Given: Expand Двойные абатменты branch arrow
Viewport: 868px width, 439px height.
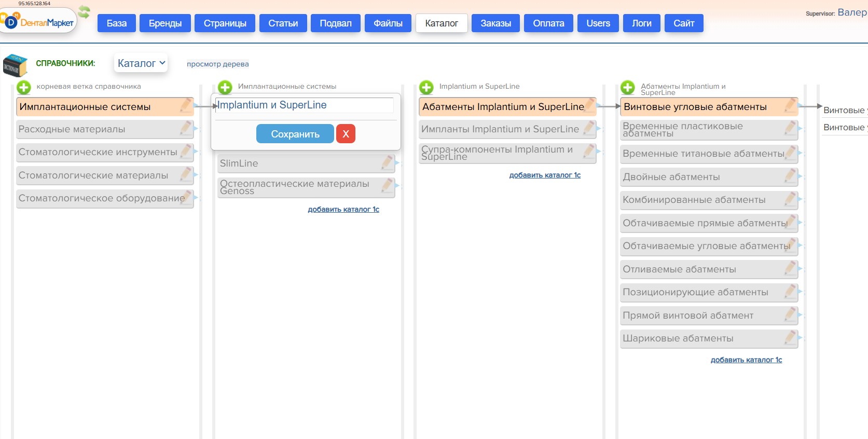Looking at the screenshot, I should tap(800, 177).
